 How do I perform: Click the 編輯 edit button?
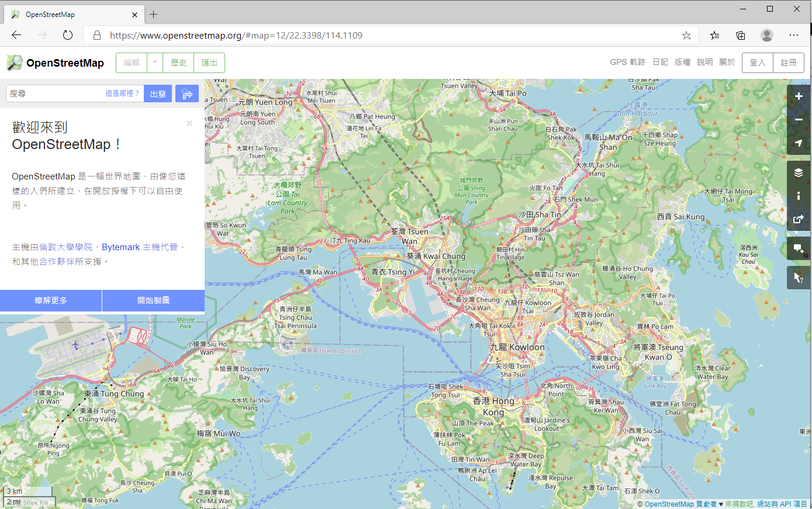[x=132, y=63]
